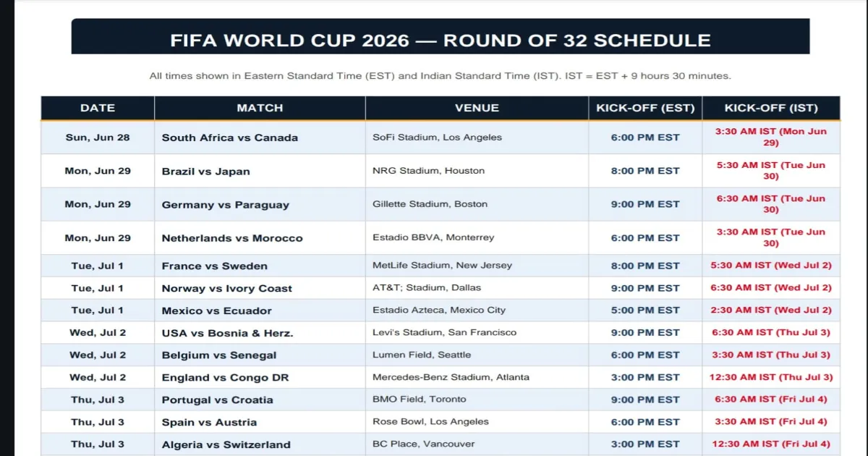Click the KICK-OFF (EST) column header
Image resolution: width=868 pixels, height=456 pixels.
(x=645, y=108)
